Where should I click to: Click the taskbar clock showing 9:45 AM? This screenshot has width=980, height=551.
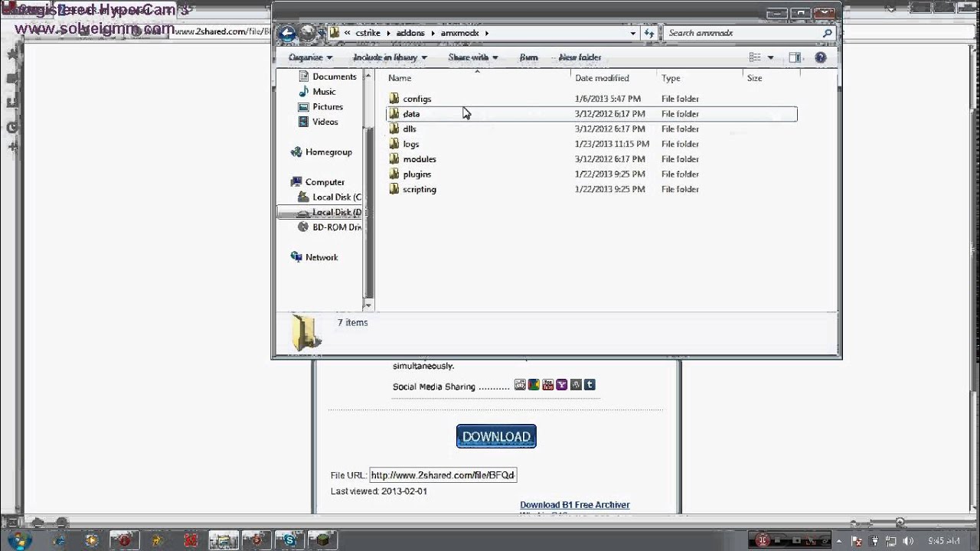[943, 541]
